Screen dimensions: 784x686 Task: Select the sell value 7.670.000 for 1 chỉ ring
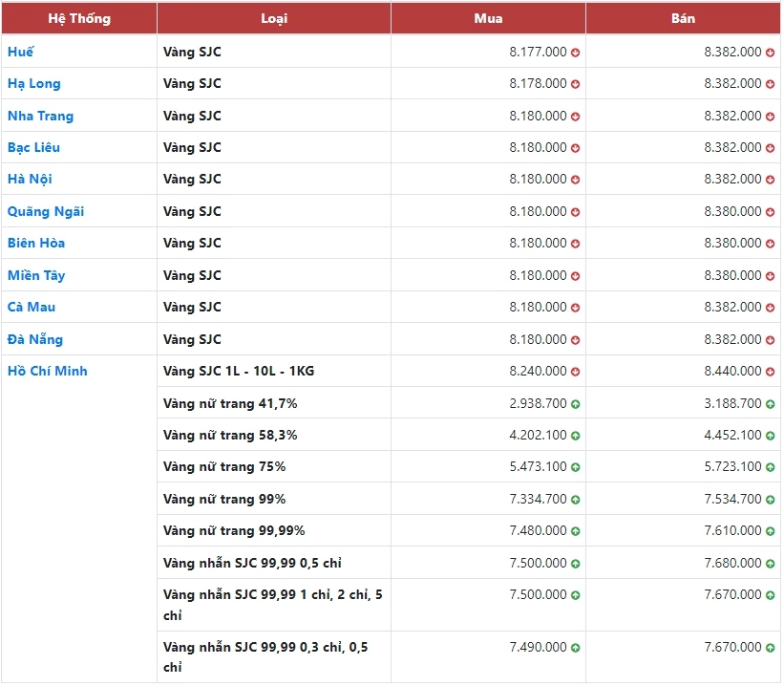coord(733,595)
